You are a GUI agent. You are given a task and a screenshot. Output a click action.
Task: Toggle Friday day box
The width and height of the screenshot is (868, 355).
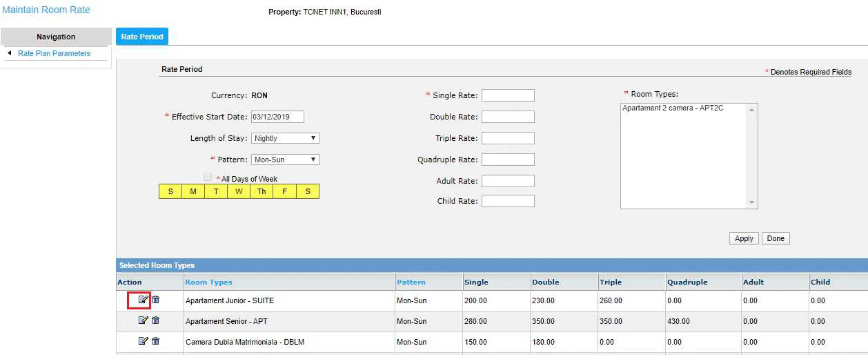click(284, 191)
